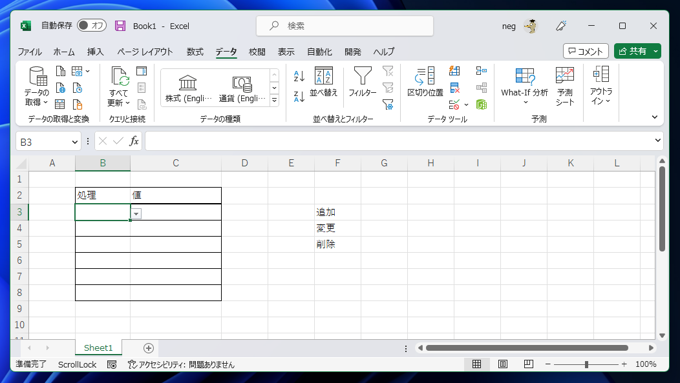Screen dimensions: 680x383
Task: Click 区切り位置 (Text to Columns)
Action: 425,82
